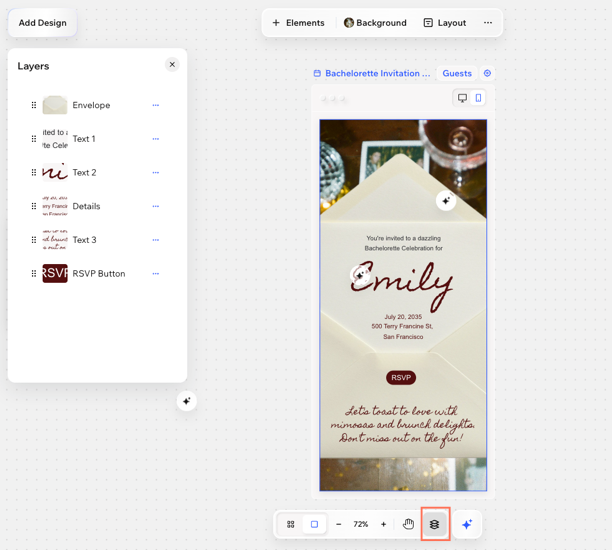The width and height of the screenshot is (612, 550).
Task: Open more options for RSVP Button layer
Action: tap(156, 274)
